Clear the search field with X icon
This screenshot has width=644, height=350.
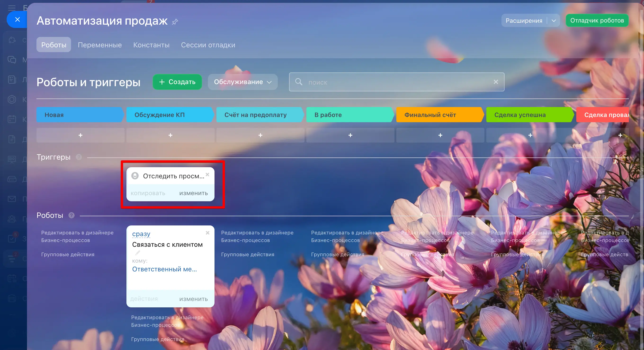point(496,82)
